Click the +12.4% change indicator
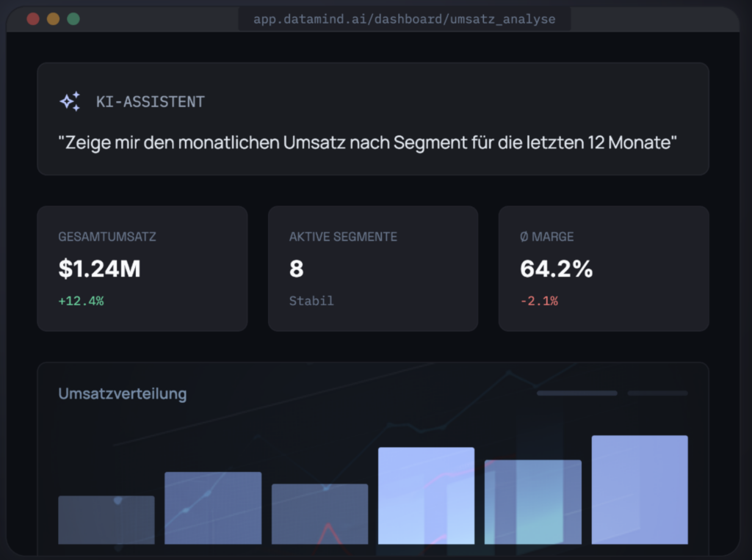This screenshot has height=560, width=752. [x=81, y=301]
